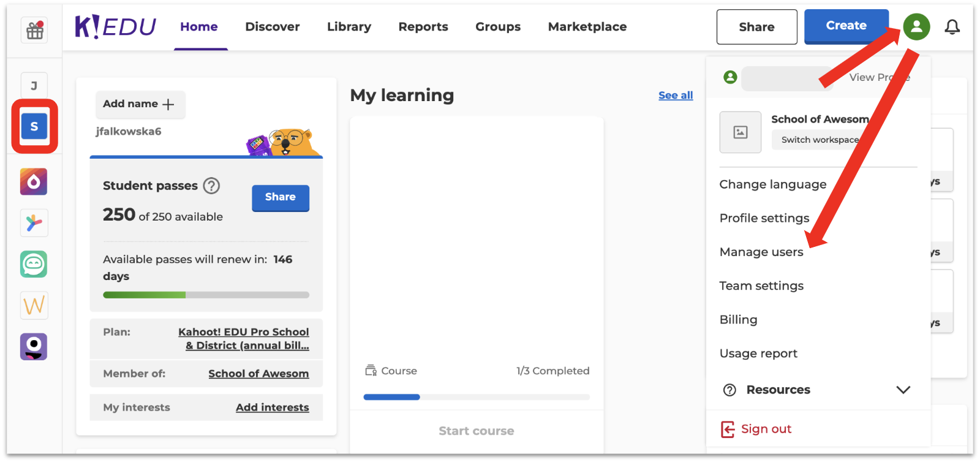The image size is (980, 462).
Task: Open the notifications bell
Action: click(x=952, y=27)
